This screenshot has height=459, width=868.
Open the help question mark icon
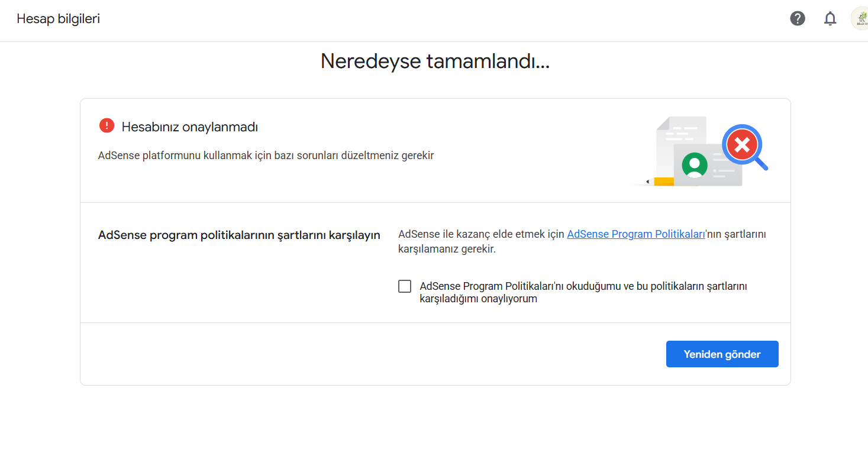click(x=798, y=19)
